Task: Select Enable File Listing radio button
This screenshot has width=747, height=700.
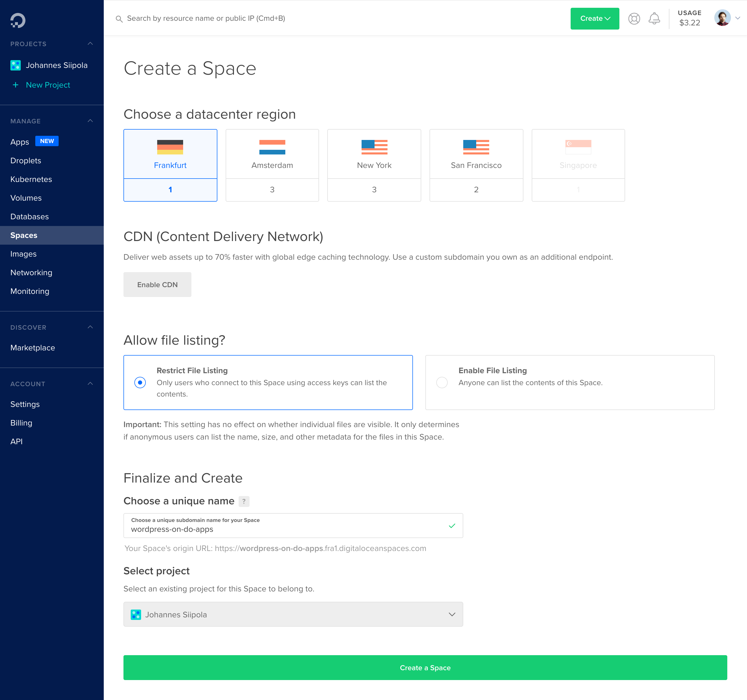Action: point(442,382)
